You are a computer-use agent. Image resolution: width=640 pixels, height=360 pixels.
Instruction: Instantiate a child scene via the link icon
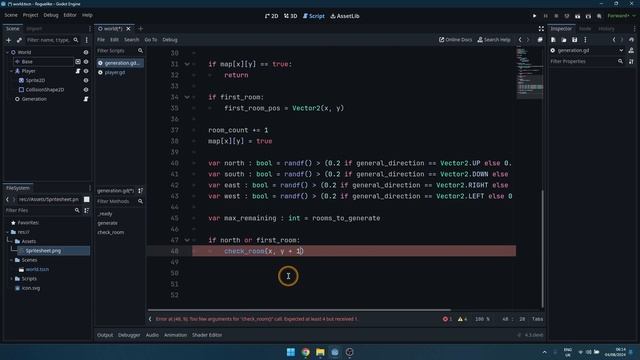pyautogui.click(x=19, y=40)
